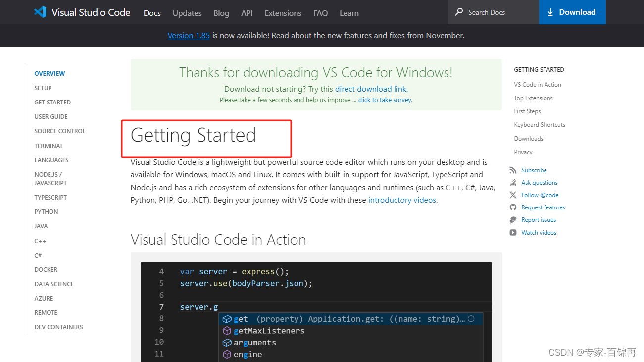This screenshot has height=362, width=644.
Task: Select AZURE in the left sidebar
Action: click(44, 298)
